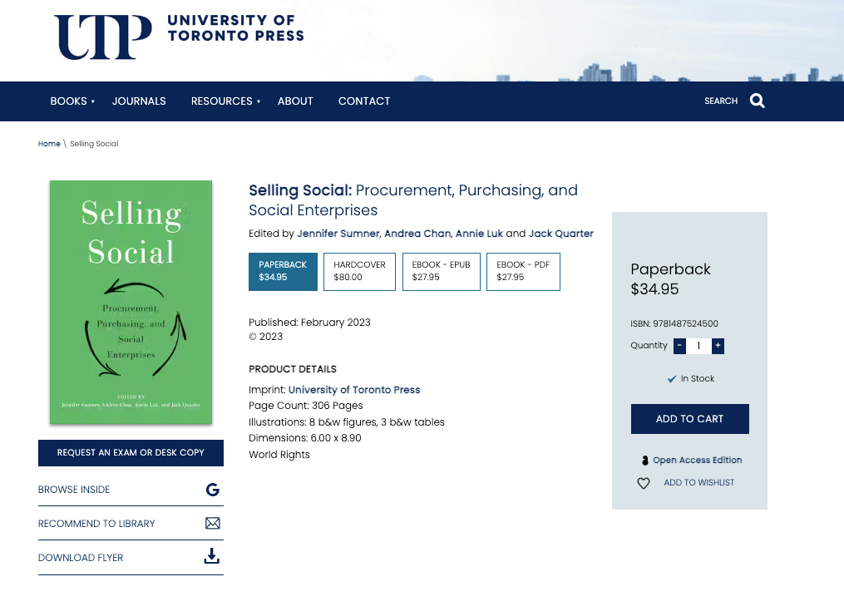Click the heart wishlist icon
The image size is (844, 616).
pos(644,483)
